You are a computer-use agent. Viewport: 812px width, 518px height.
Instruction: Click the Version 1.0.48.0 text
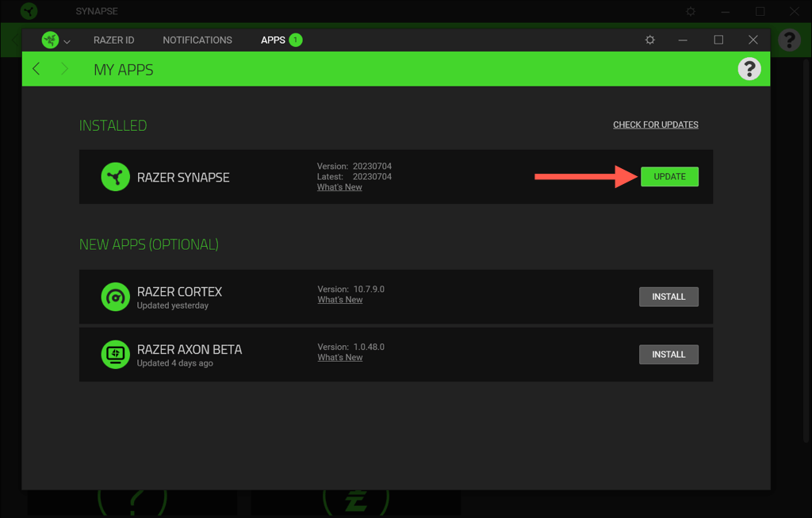(351, 347)
